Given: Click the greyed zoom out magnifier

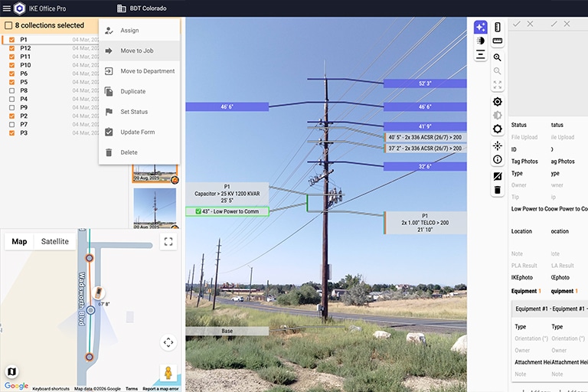Looking at the screenshot, I should (x=497, y=71).
